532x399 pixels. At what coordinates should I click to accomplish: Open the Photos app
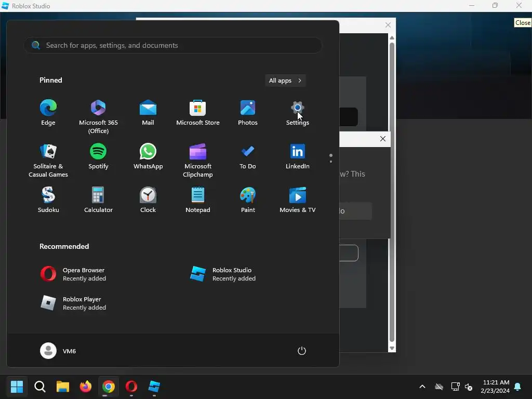click(x=248, y=113)
